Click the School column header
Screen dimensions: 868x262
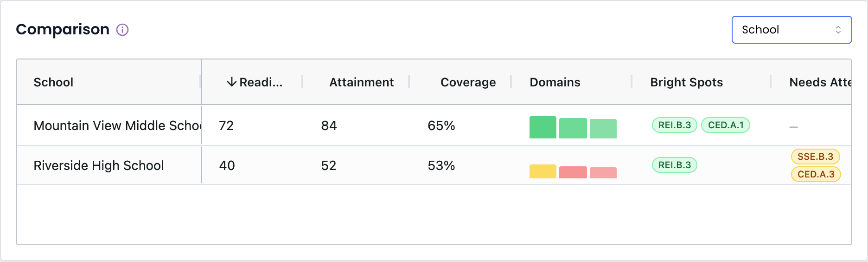pos(53,82)
